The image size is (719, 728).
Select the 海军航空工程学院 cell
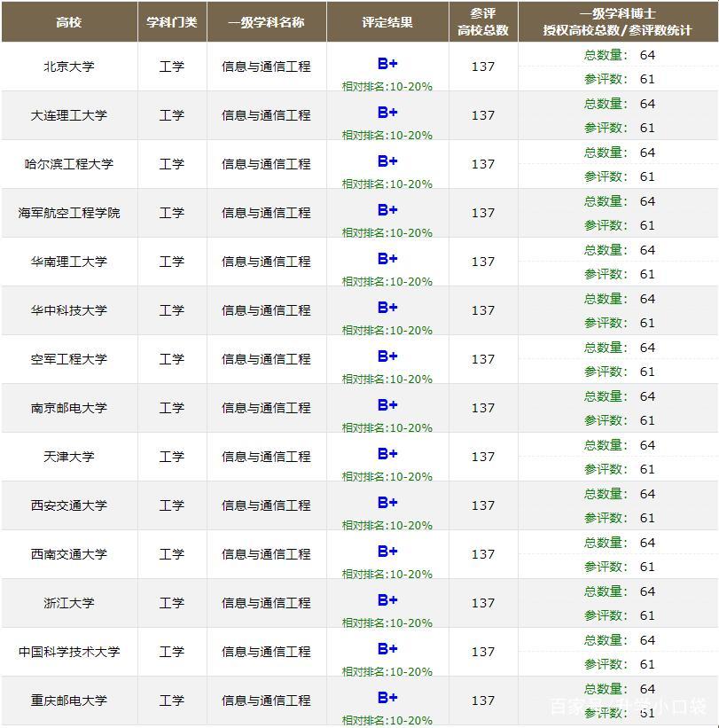click(x=68, y=213)
